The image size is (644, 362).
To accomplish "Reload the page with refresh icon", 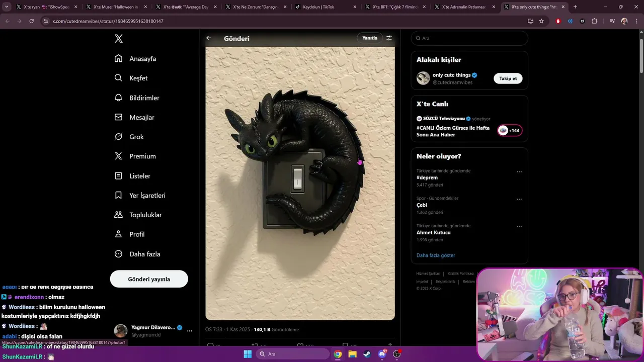I will [31, 21].
